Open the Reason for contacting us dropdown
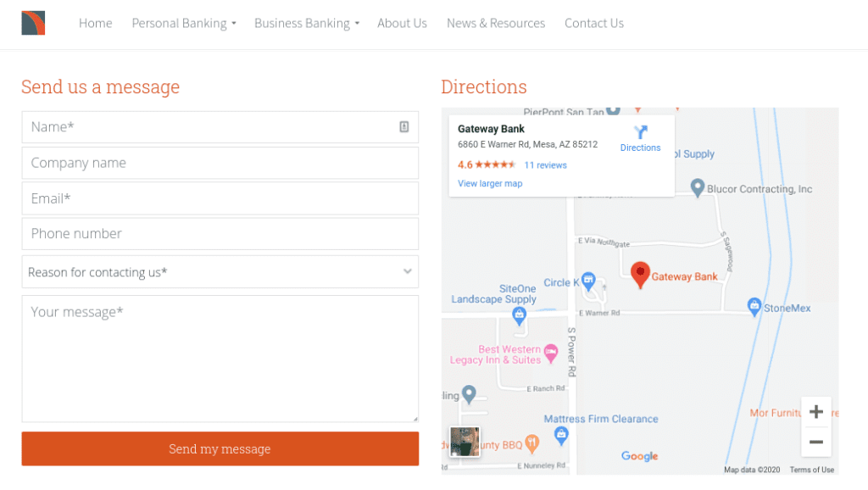This screenshot has height=490, width=868. coord(220,271)
